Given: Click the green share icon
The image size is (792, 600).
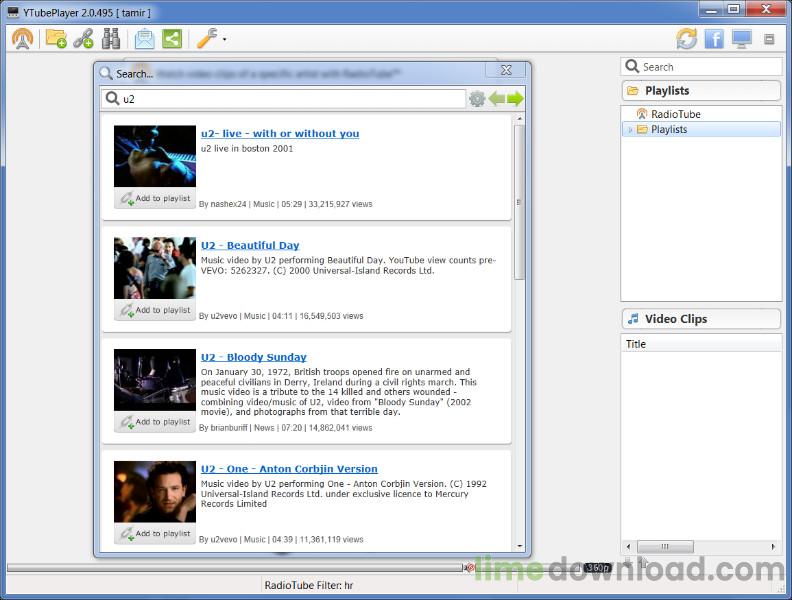Looking at the screenshot, I should (172, 39).
